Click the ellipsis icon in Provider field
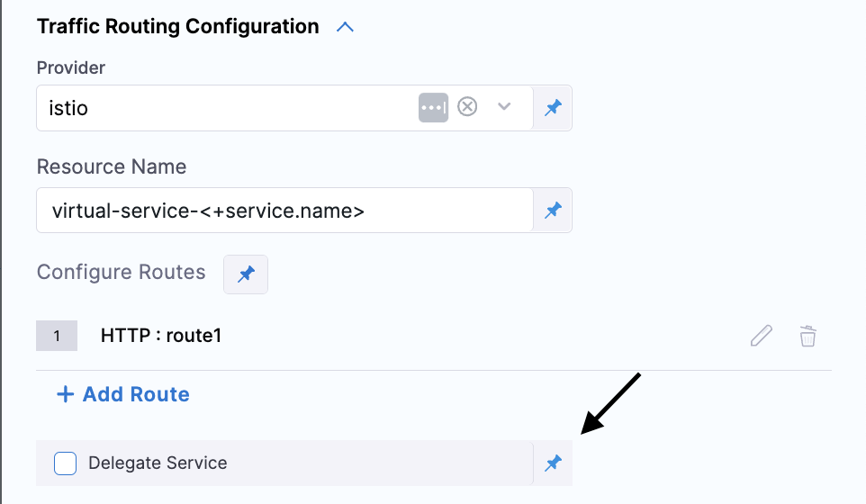Screen dimensions: 866x504 tap(433, 107)
